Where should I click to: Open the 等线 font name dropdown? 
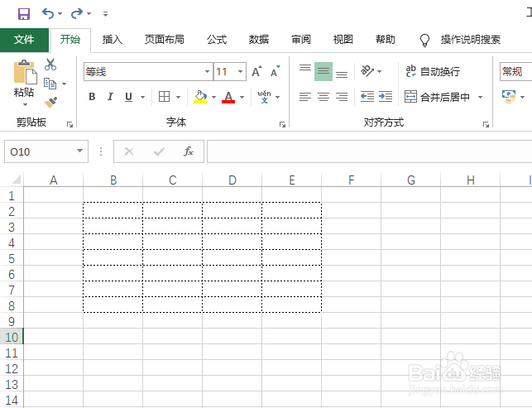[x=207, y=72]
